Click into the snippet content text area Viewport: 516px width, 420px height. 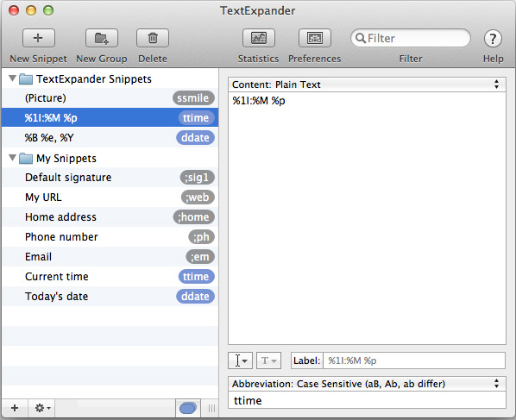367,218
